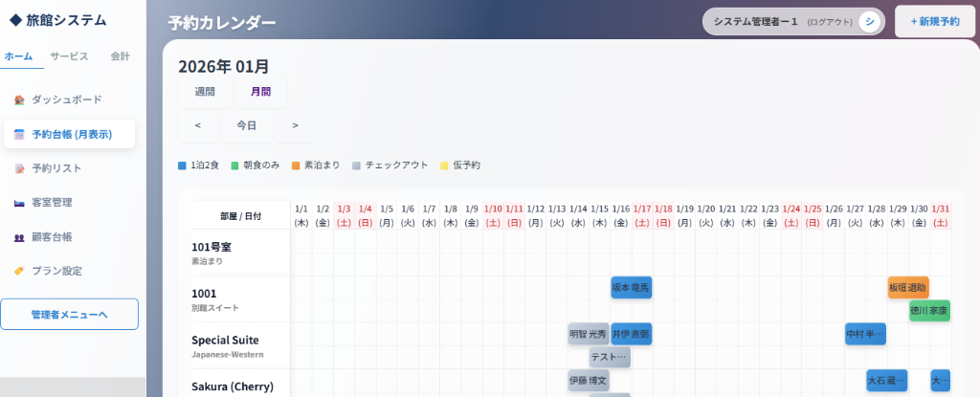The image size is (980, 397).
Task: Open 予約リスト in the sidebar
Action: 69,168
